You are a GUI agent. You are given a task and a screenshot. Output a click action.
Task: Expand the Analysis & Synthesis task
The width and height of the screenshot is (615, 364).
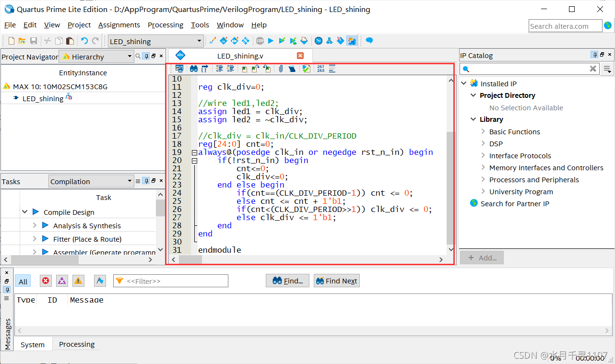point(35,225)
